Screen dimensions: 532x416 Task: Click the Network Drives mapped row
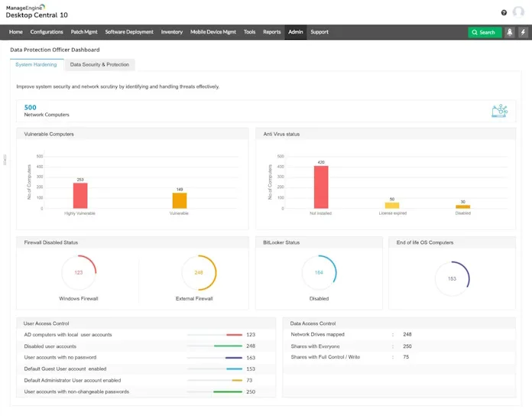tap(399, 334)
